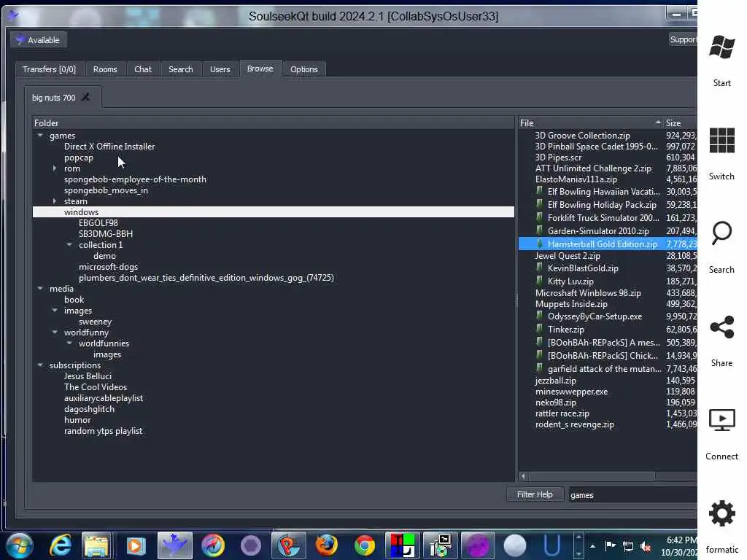This screenshot has height=560, width=747.
Task: Click the Start charm icon
Action: coord(721,47)
